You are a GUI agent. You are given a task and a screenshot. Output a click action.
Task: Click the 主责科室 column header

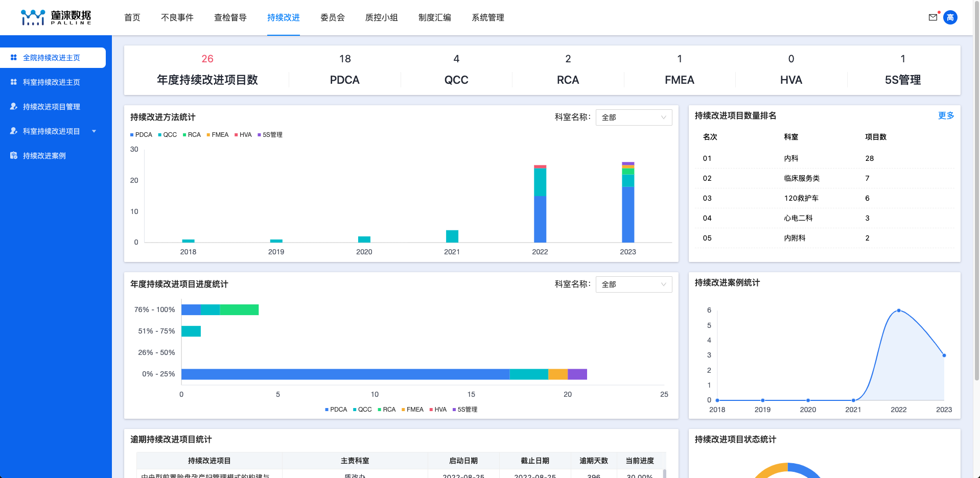(355, 461)
